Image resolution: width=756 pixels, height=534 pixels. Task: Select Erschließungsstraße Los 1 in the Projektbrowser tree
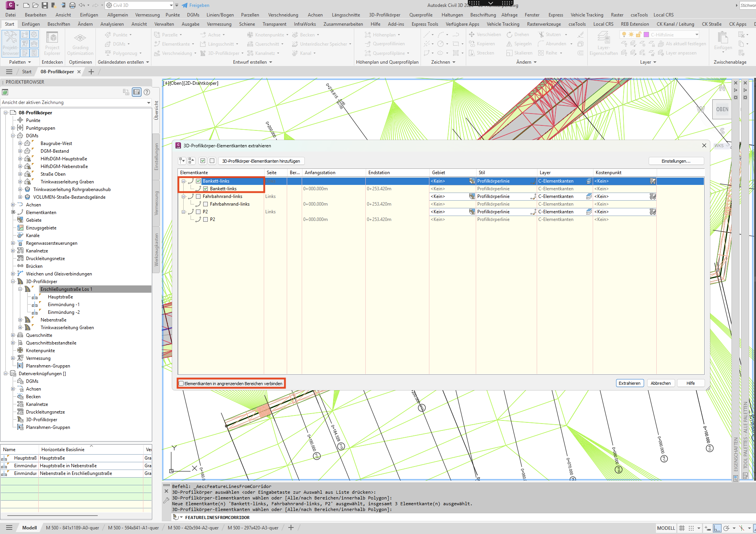66,289
